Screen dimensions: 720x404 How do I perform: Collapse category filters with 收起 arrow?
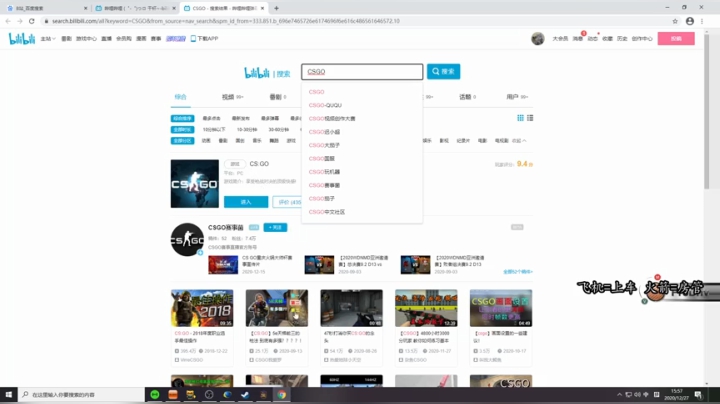(x=519, y=140)
